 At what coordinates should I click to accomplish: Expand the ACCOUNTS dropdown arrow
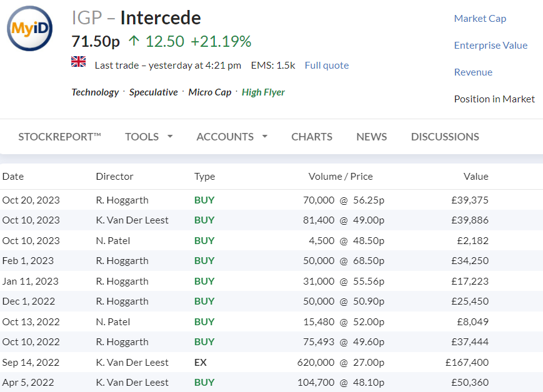[x=265, y=136]
